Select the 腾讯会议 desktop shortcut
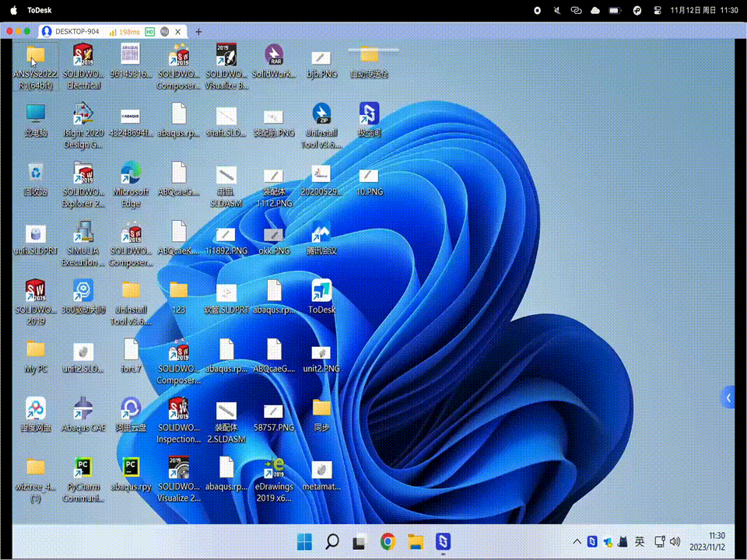The image size is (747, 560). 321,238
